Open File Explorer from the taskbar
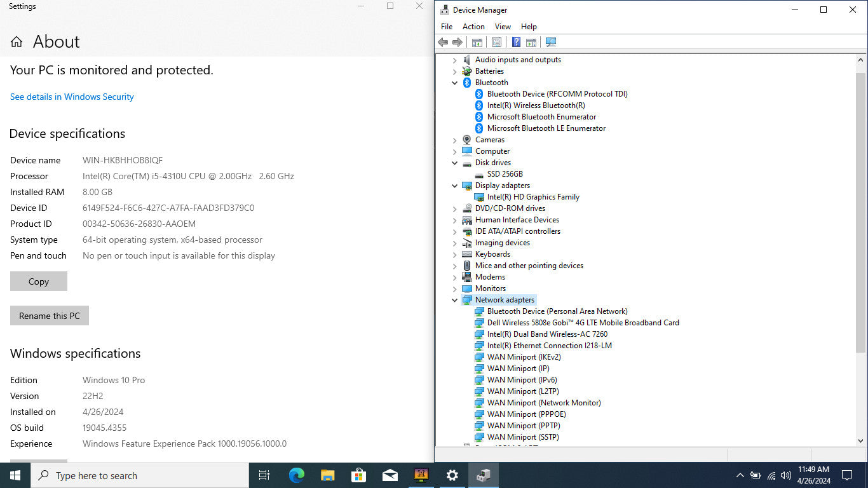Image resolution: width=868 pixels, height=488 pixels. (327, 475)
